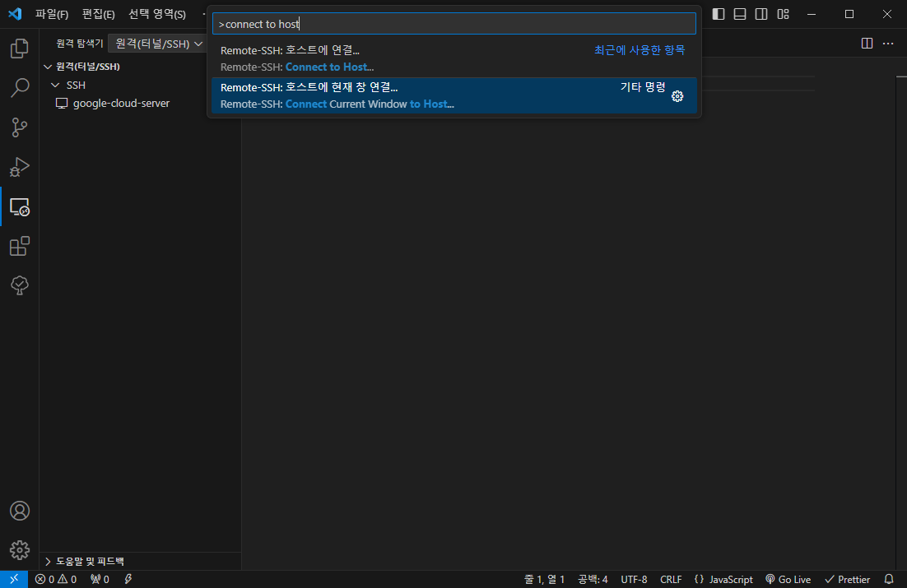Open the Search view in activity bar

tap(20, 88)
